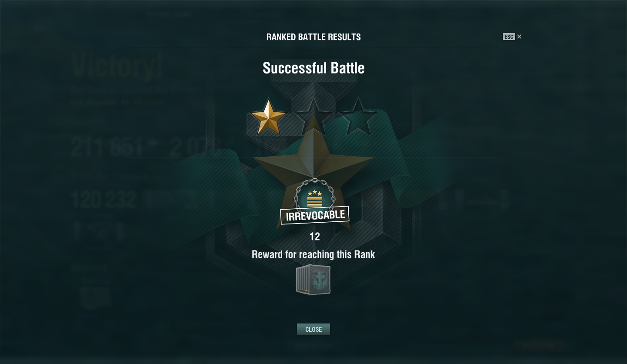
Task: Click the blurred 120 232 figure
Action: point(104,200)
